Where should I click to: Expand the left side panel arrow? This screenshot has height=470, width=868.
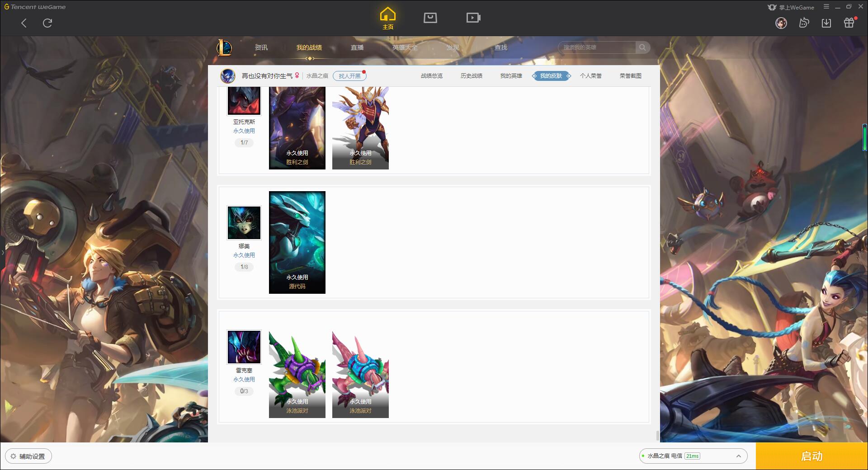click(x=2, y=253)
